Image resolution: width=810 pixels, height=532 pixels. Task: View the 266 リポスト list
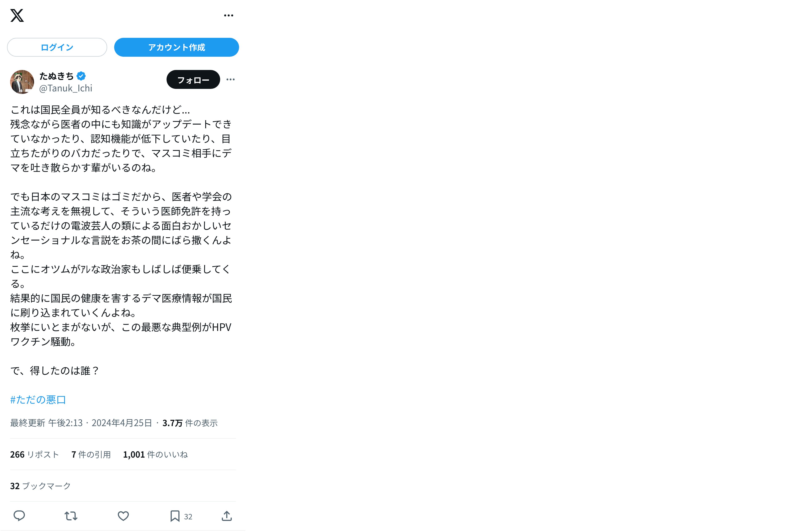34,455
